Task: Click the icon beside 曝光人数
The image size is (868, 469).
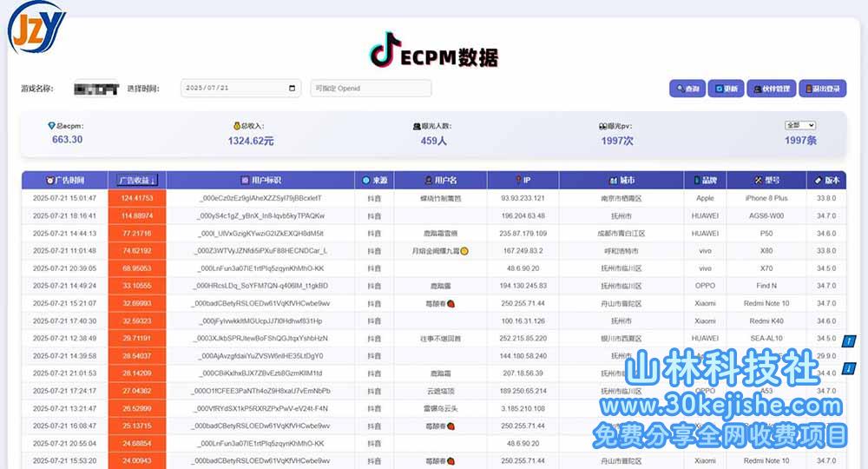Action: [416, 126]
